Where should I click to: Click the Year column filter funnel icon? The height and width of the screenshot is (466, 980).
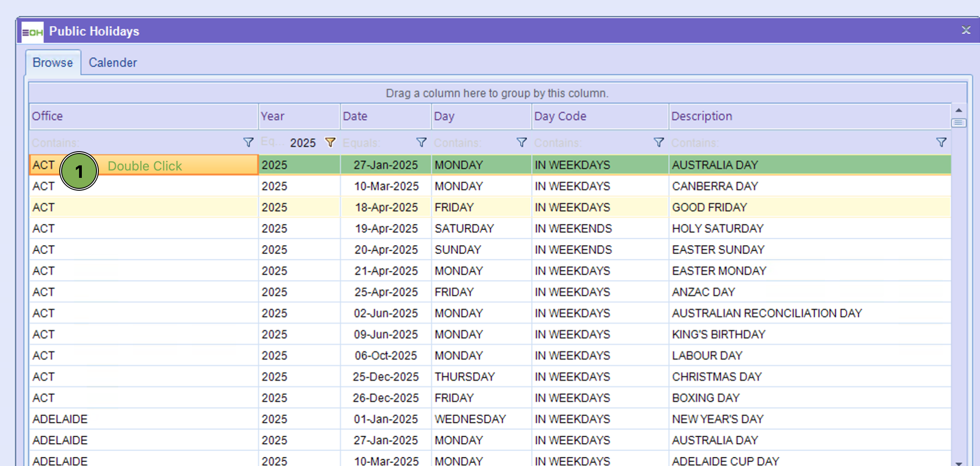330,142
